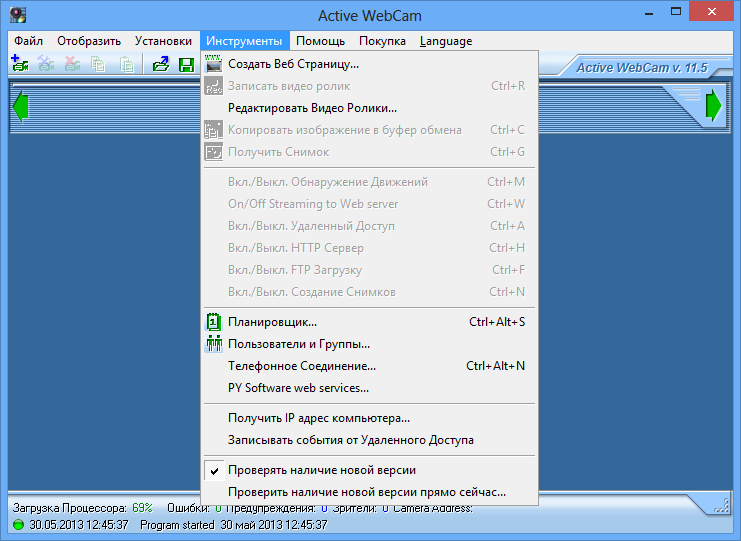This screenshot has height=541, width=741.
Task: Select Редактировать Видео Ролики
Action: (370, 108)
